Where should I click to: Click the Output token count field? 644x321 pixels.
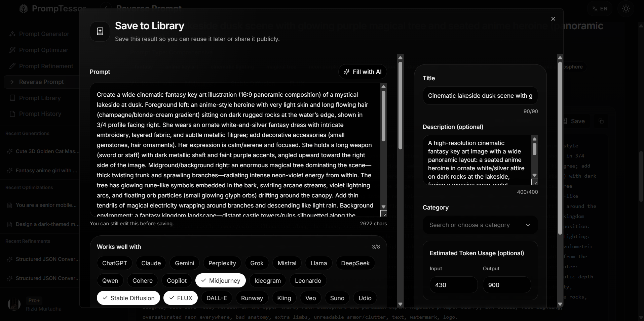(507, 285)
